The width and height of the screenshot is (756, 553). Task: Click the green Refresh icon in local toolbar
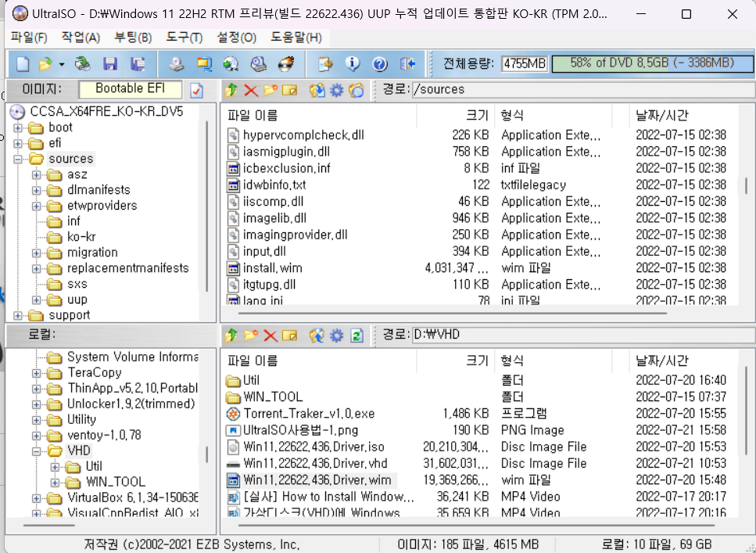click(357, 336)
